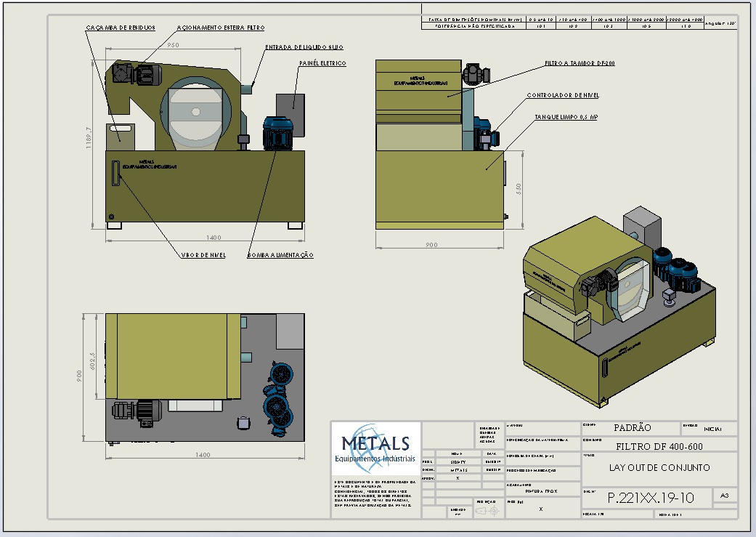Viewport: 756px width, 537px height.
Task: Select the 'BOMBA ALIMENTAÇÃO' callout text
Action: point(280,255)
